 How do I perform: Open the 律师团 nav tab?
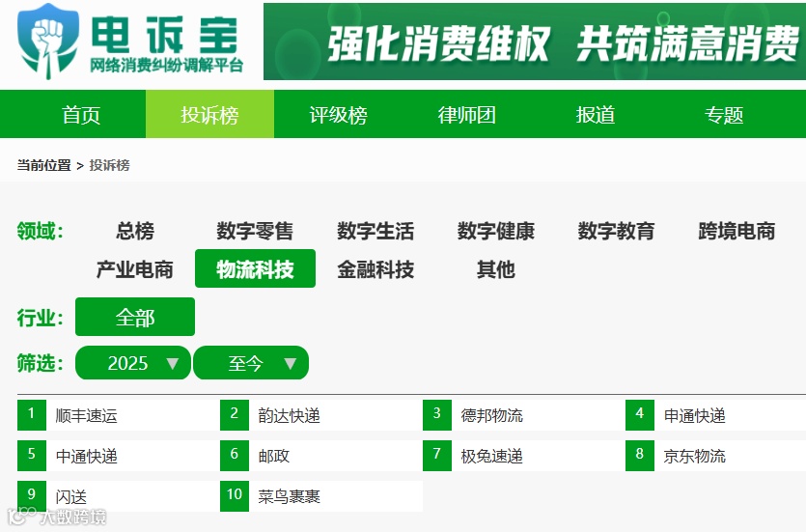467,114
